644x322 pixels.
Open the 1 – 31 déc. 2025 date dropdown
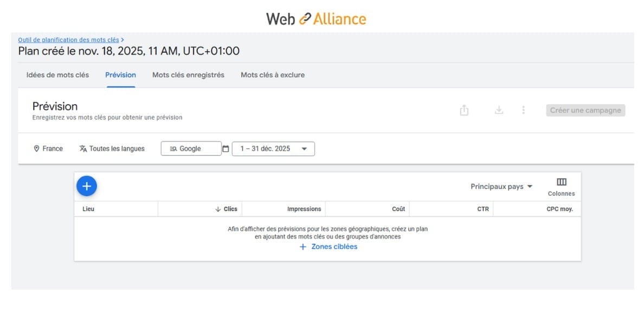(273, 149)
